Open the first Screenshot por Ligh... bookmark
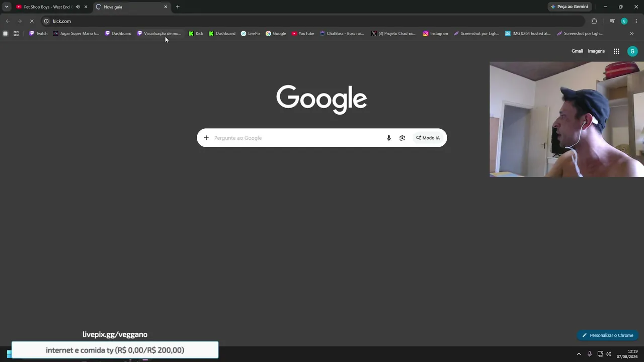The image size is (644, 362). coord(476,34)
